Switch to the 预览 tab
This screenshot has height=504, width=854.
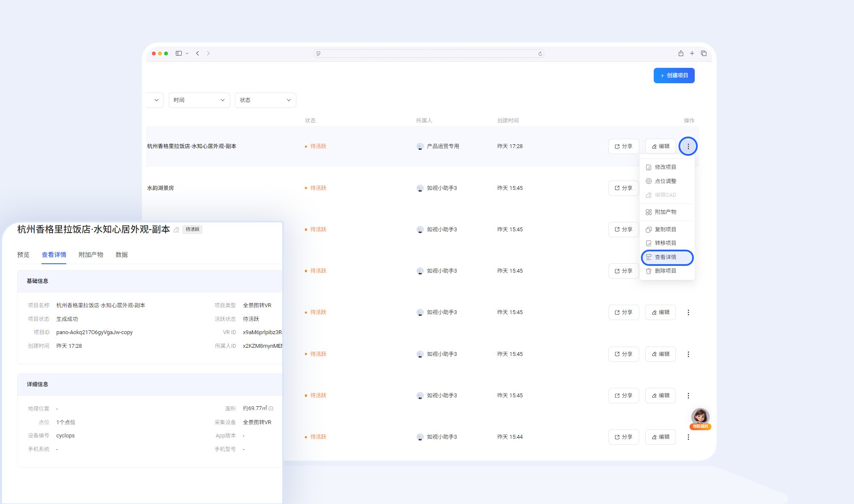(x=23, y=255)
